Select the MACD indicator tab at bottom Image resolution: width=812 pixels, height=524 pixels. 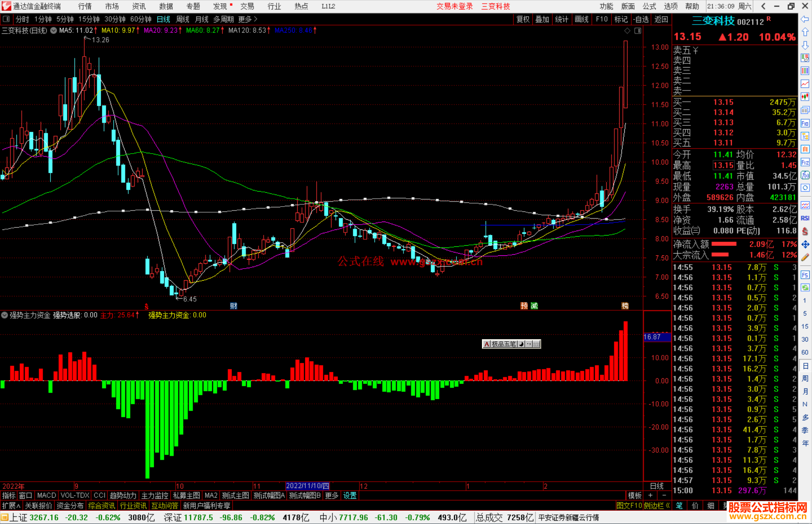(46, 495)
